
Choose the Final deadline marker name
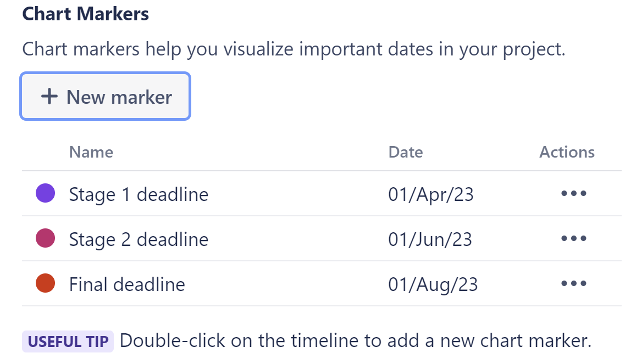(x=127, y=284)
